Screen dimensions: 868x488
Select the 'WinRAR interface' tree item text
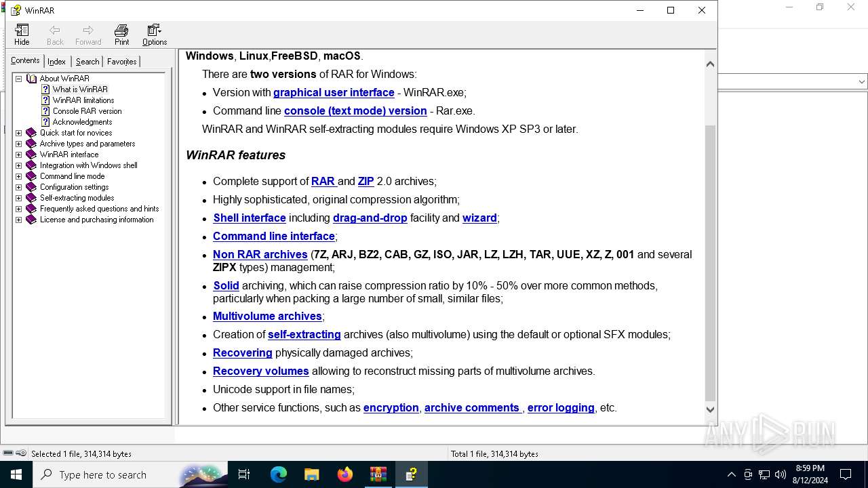pos(69,155)
